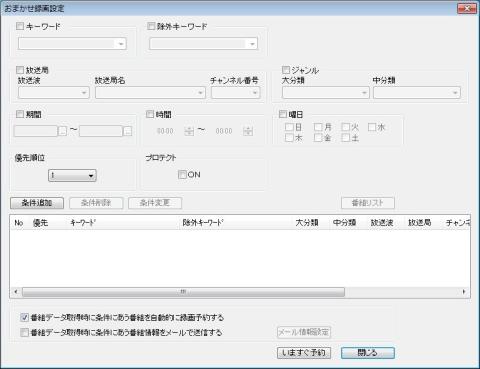Click the いますぐ予約 button

[x=304, y=353]
